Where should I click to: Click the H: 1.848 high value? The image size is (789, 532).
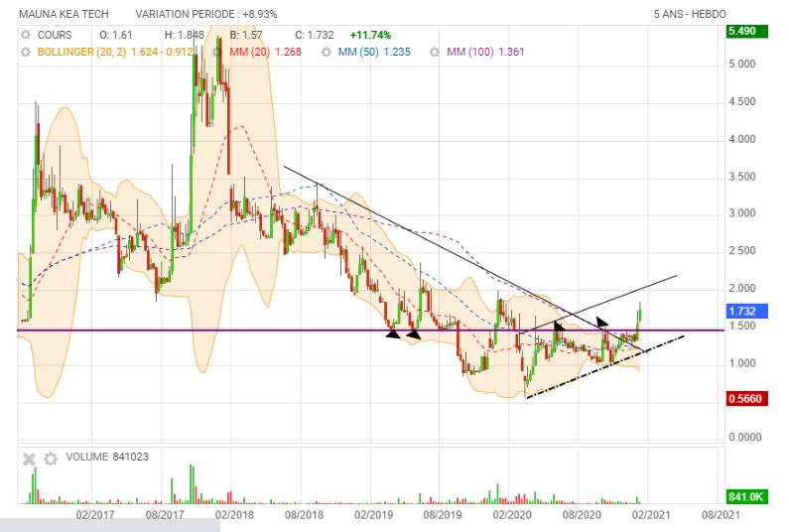click(x=185, y=35)
